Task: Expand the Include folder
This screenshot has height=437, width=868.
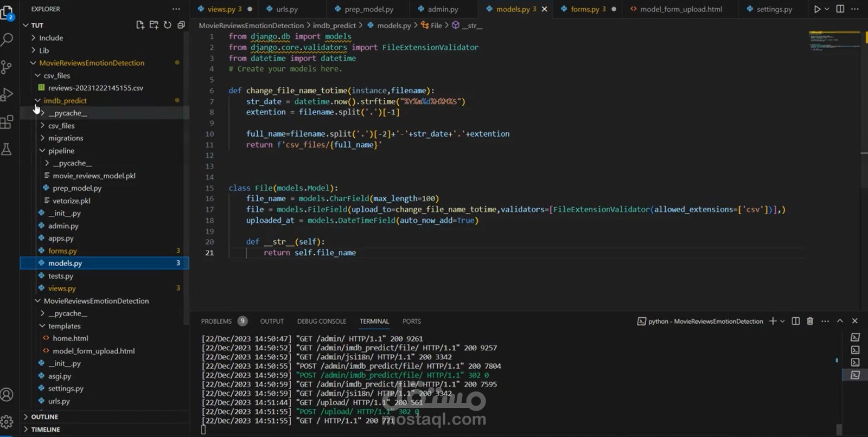Action: (33, 38)
